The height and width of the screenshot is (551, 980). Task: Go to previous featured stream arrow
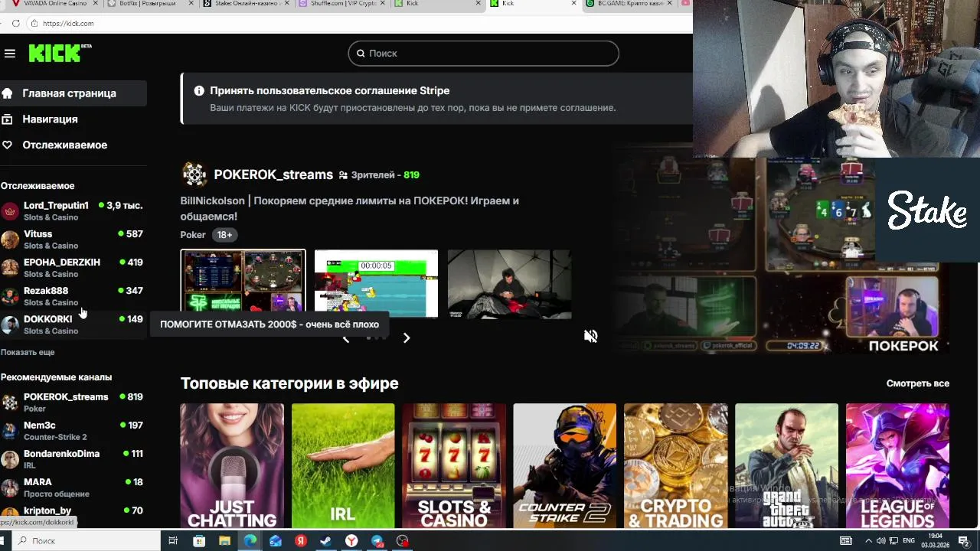pos(345,337)
